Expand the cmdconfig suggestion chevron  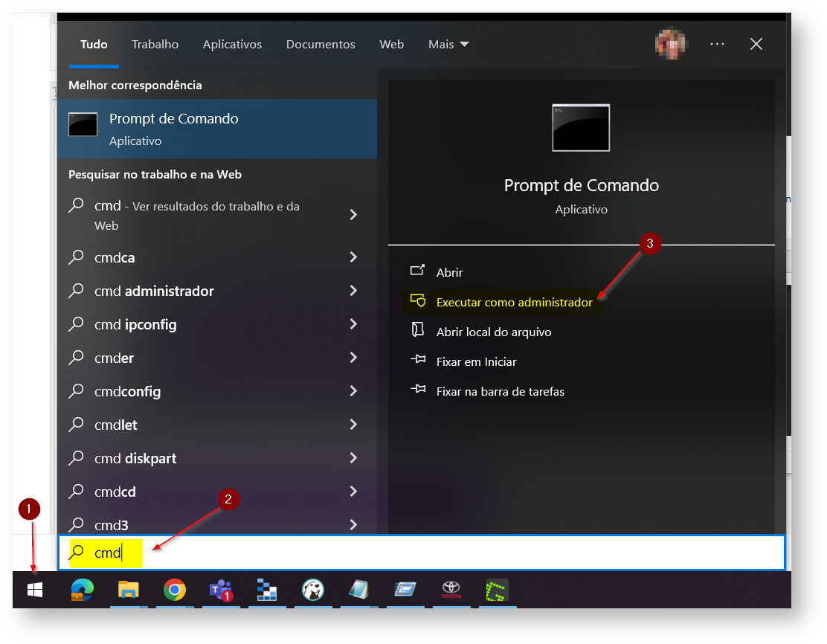(353, 391)
